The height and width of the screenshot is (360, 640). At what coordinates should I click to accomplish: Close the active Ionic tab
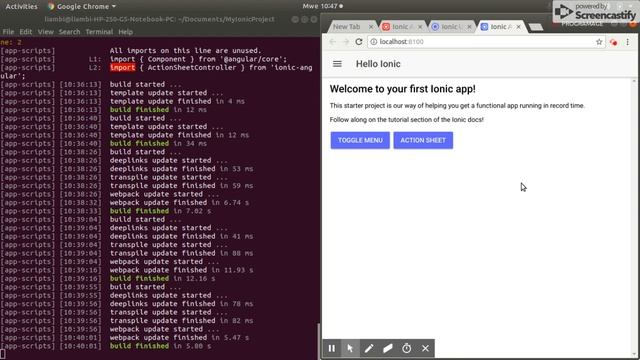(x=518, y=27)
